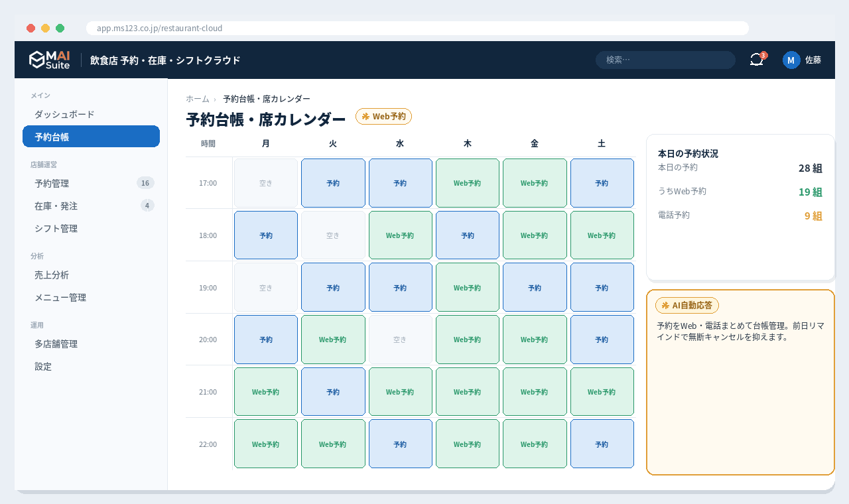
Task: Open the Monday 22:00 Web予約 slot
Action: click(266, 444)
